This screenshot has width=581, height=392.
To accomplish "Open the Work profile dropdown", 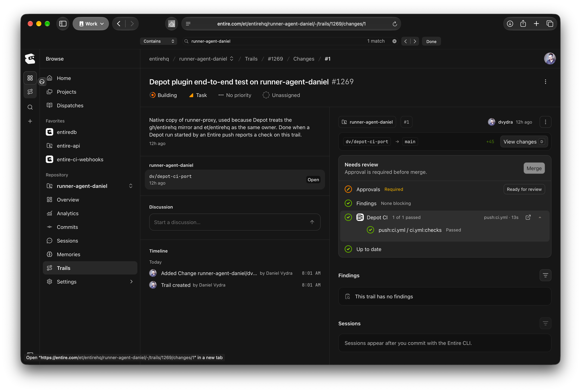I will 91,24.
